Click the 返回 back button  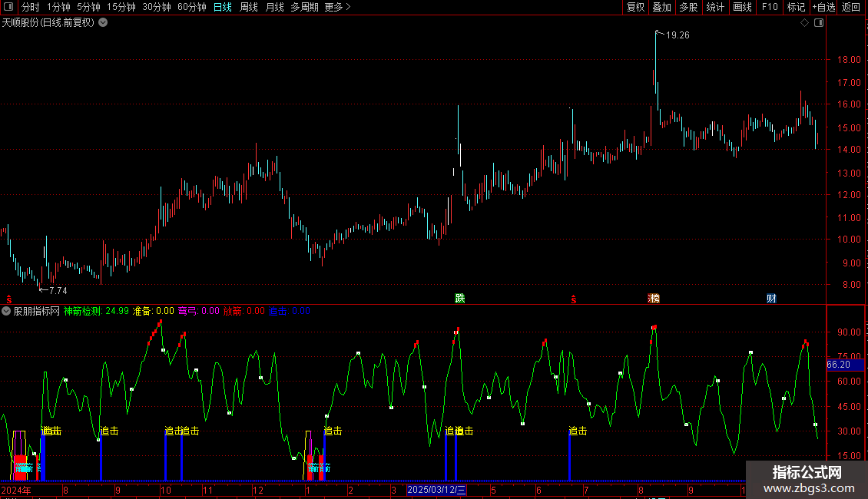click(x=851, y=7)
